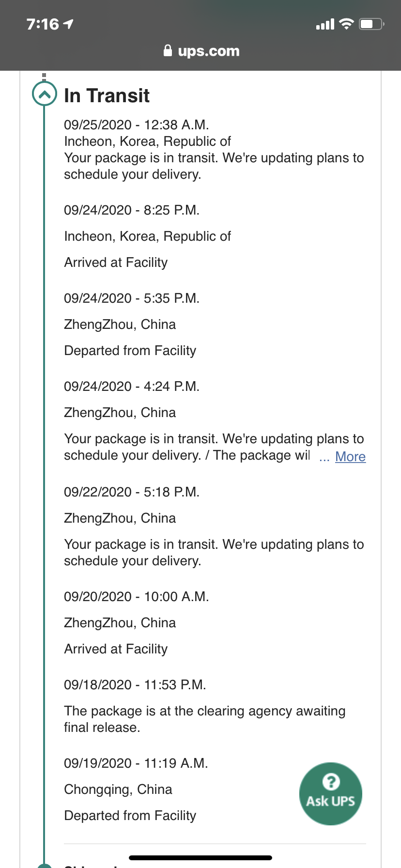Image resolution: width=401 pixels, height=868 pixels.
Task: Tap the question mark in Ask UPS
Action: 331,781
